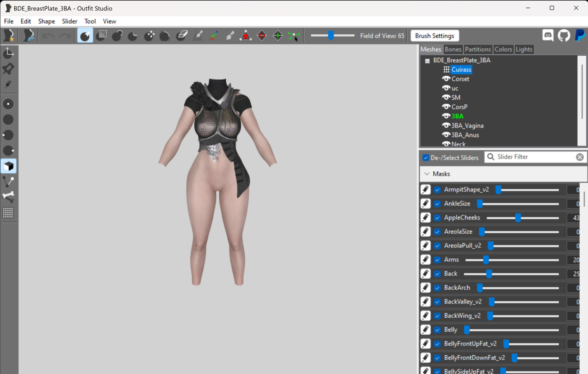The height and width of the screenshot is (374, 588).
Task: Click edit pencil icon for ArmpitShape_v2 slider
Action: tap(426, 190)
